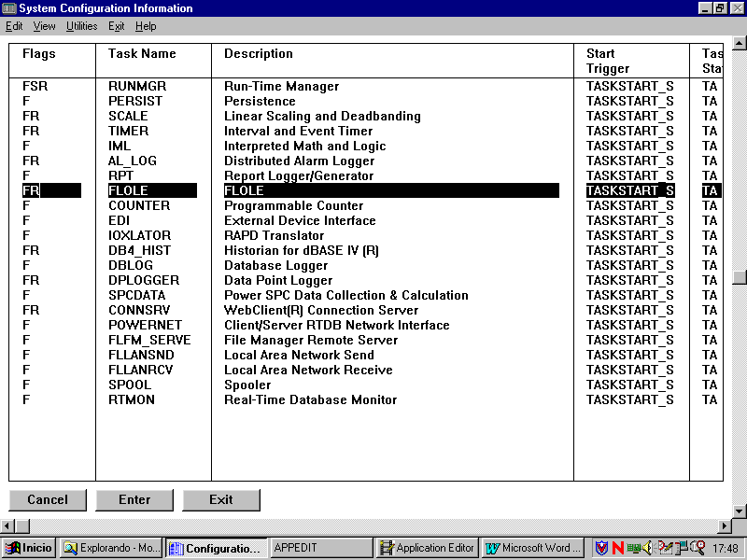Open the Utilities menu
Viewport: 747px width, 560px height.
coord(81,26)
